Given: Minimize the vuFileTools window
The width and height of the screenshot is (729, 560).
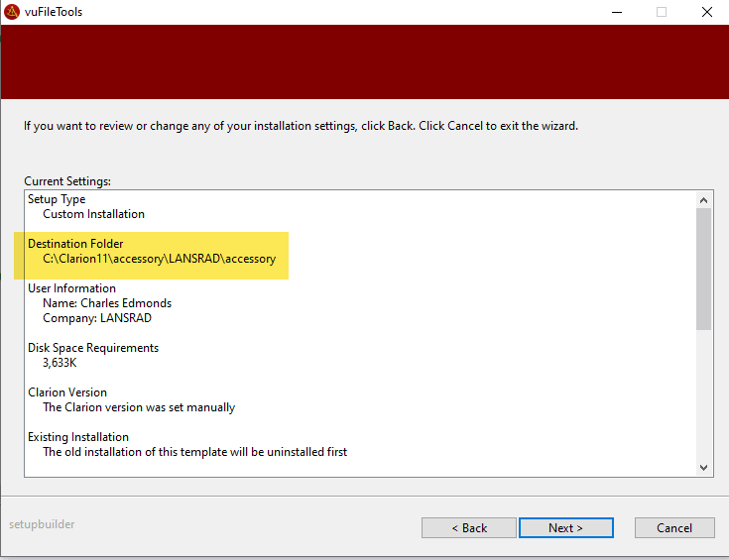Looking at the screenshot, I should click(x=616, y=12).
